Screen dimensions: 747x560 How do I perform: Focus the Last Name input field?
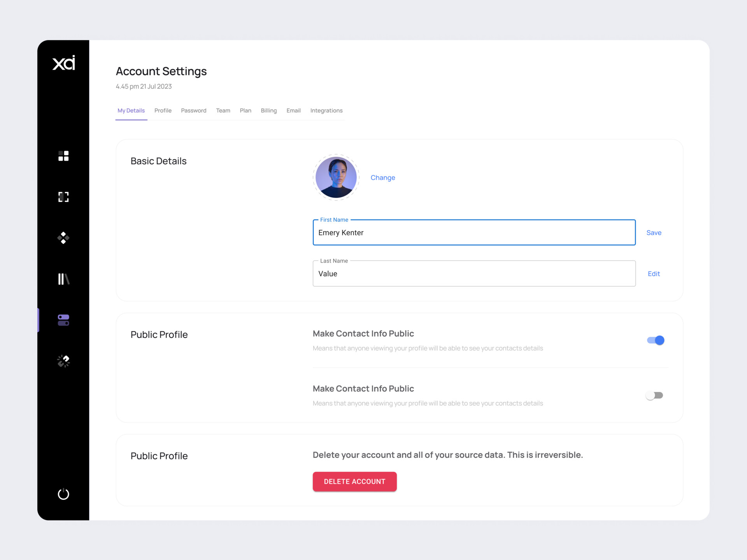pos(474,274)
